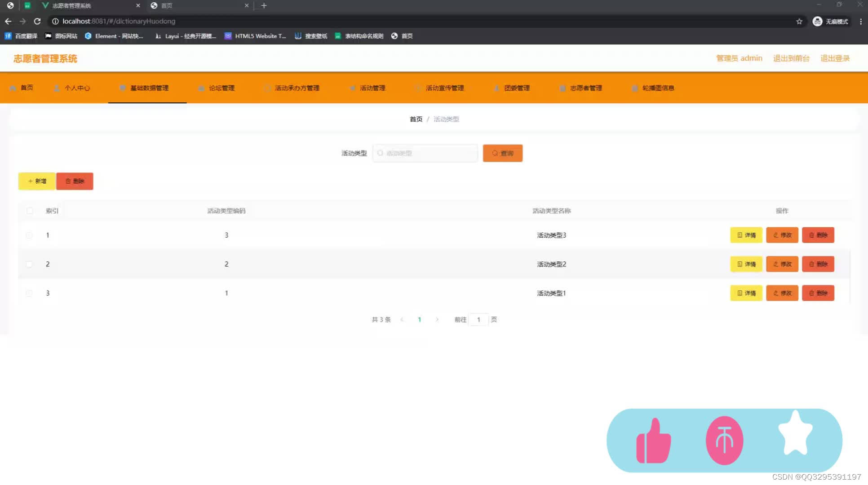Viewport: 868px width, 485px height.
Task: Open a new browser tab
Action: 264,5
